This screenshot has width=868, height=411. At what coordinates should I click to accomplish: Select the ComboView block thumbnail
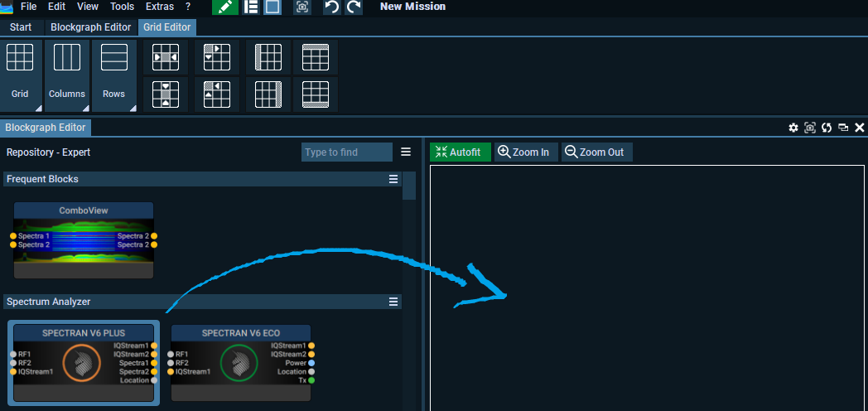point(84,240)
